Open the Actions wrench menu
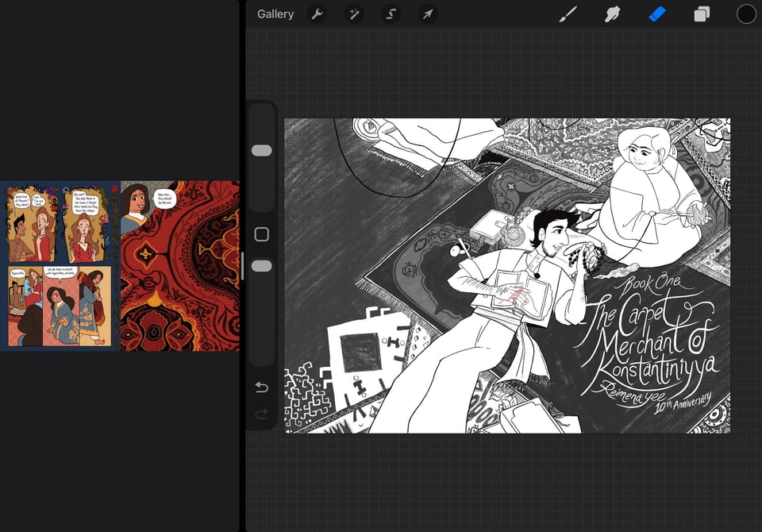The image size is (762, 532). point(317,14)
